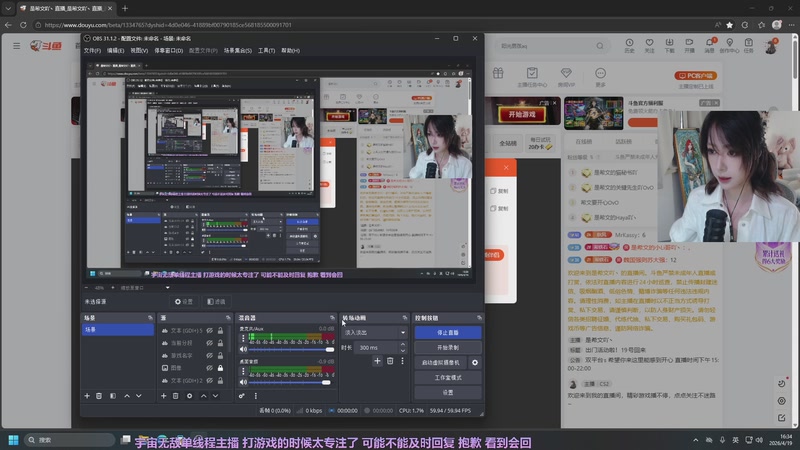
Task: Unlock the 文本 (GDI+) 5 source
Action: coord(220,331)
